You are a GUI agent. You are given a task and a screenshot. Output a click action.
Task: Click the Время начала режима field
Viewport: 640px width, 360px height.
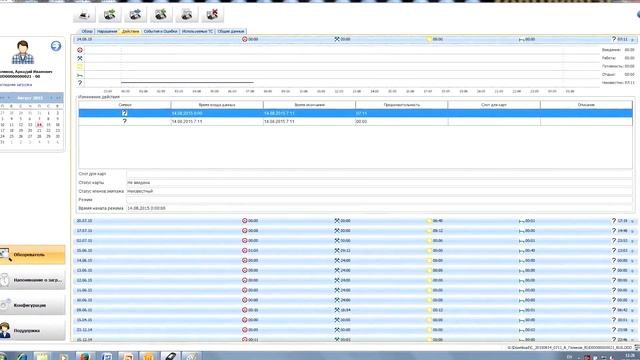pos(379,208)
